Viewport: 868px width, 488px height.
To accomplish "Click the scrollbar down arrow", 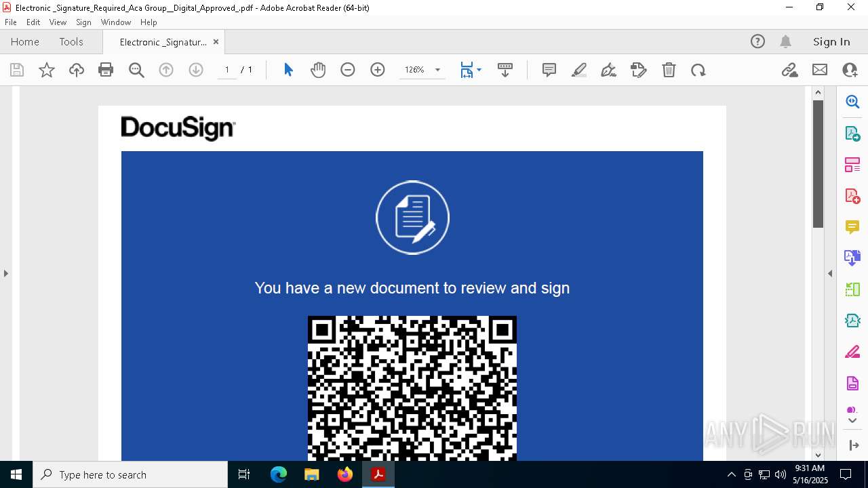I will [818, 455].
